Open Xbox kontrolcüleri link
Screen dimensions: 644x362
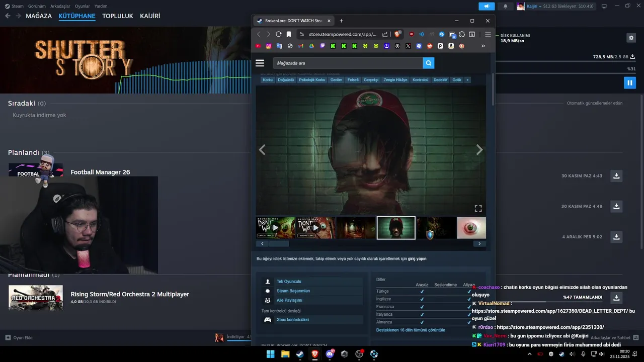click(293, 319)
